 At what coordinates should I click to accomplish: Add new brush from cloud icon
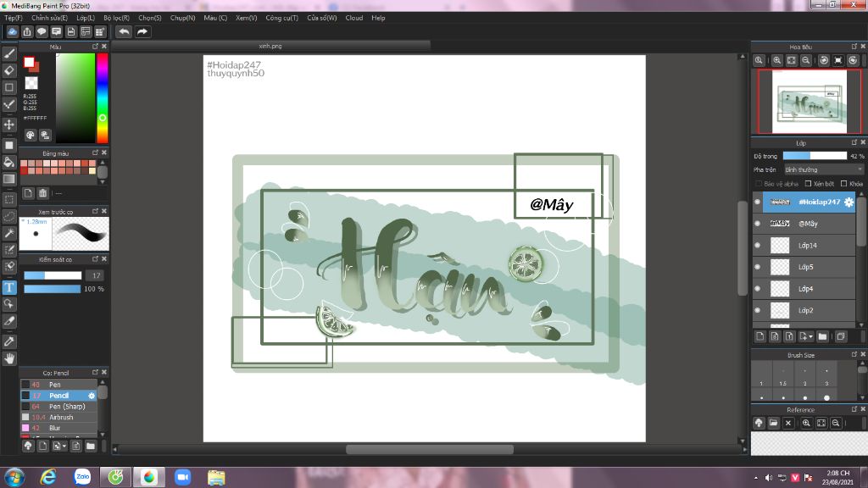coord(28,446)
